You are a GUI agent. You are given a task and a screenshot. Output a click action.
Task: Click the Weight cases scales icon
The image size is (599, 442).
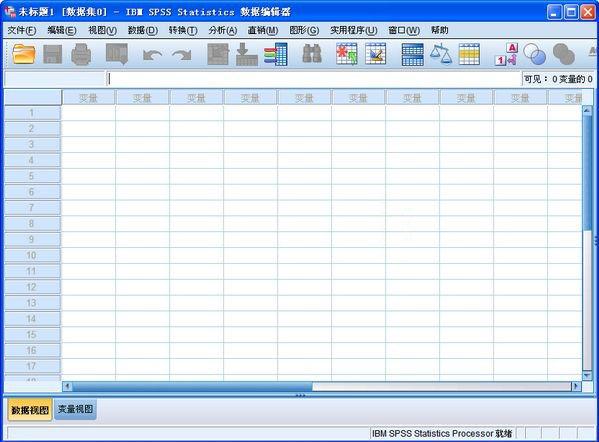click(x=441, y=54)
